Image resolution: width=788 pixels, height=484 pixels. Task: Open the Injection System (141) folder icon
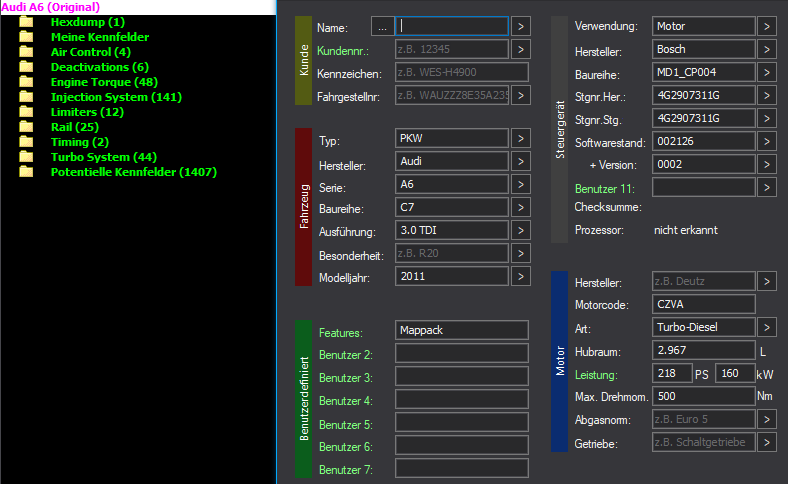[26, 97]
